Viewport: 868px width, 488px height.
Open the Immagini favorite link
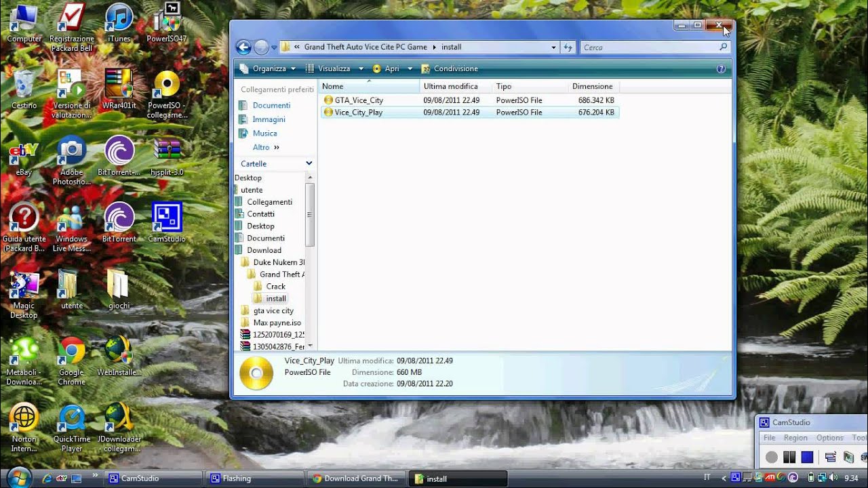point(269,119)
